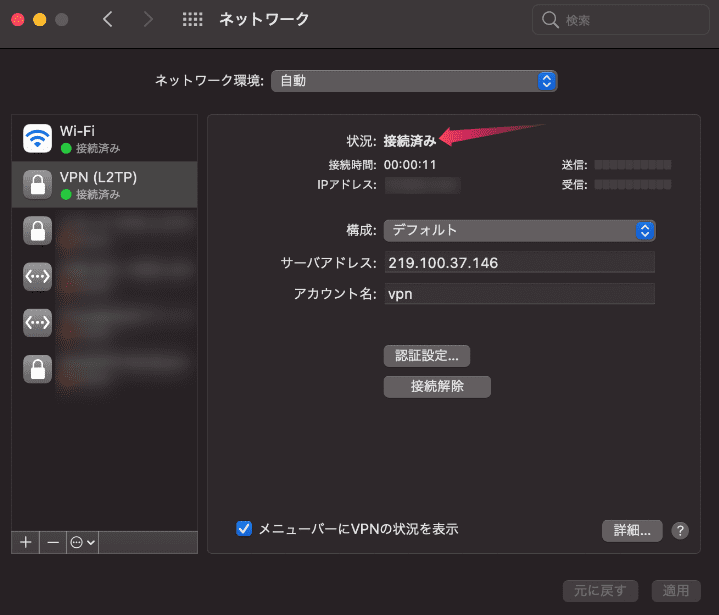Click 適用 apply button
The height and width of the screenshot is (615, 719).
pos(676,591)
